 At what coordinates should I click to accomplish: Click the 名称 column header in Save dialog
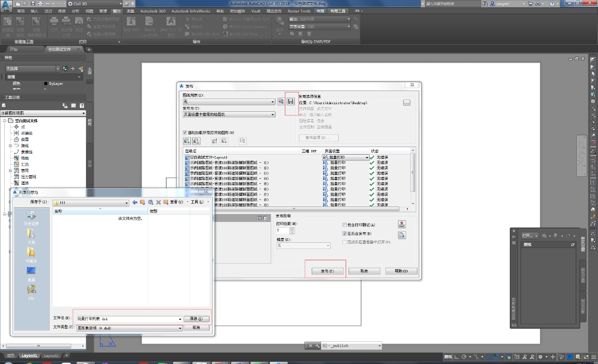[100, 211]
